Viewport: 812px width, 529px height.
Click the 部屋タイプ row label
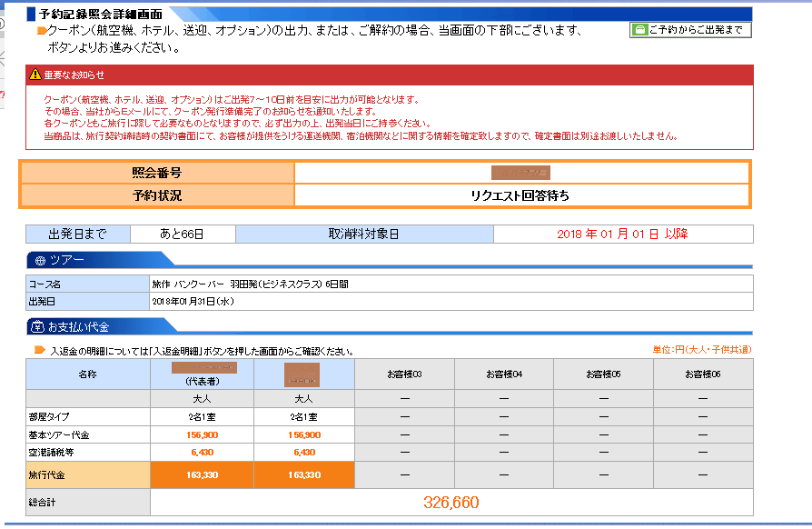tap(49, 416)
